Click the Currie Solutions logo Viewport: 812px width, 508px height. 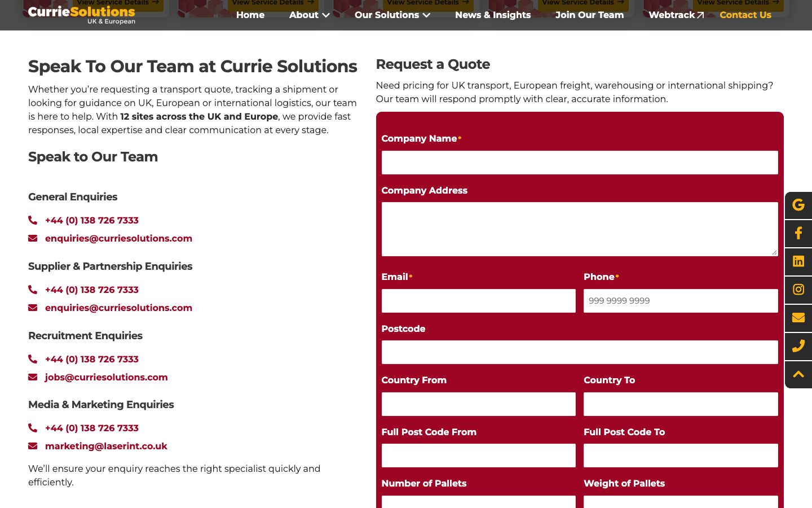(x=82, y=15)
